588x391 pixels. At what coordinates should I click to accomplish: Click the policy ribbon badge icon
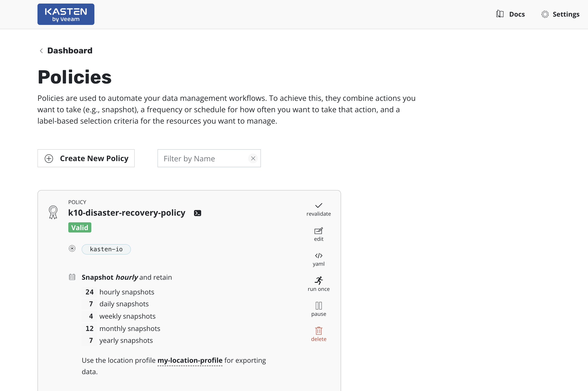(53, 212)
